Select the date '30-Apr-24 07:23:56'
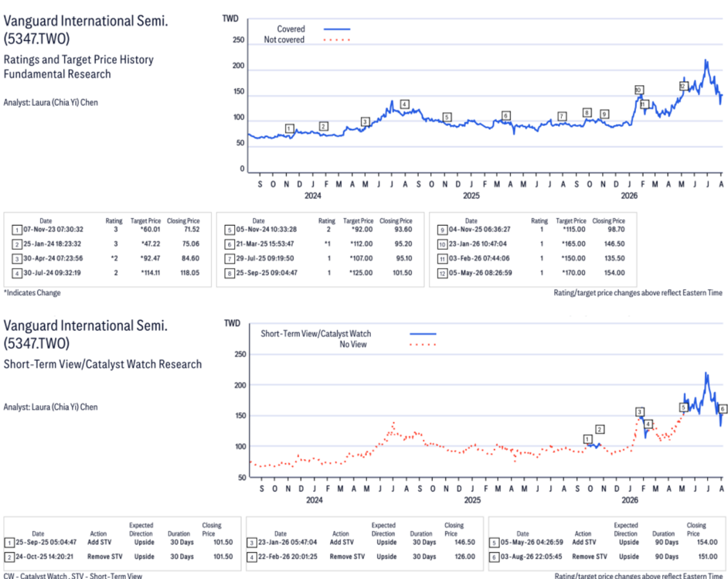The height and width of the screenshot is (579, 728). pos(53,258)
